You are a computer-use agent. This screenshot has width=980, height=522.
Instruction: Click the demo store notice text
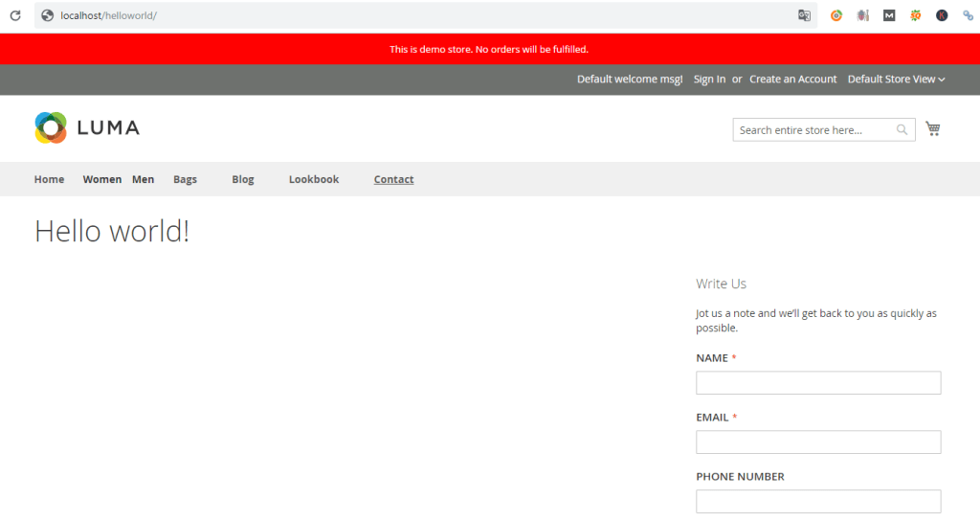[489, 50]
